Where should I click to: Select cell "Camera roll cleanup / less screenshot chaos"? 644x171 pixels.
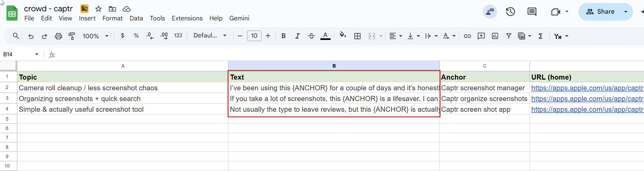point(123,88)
